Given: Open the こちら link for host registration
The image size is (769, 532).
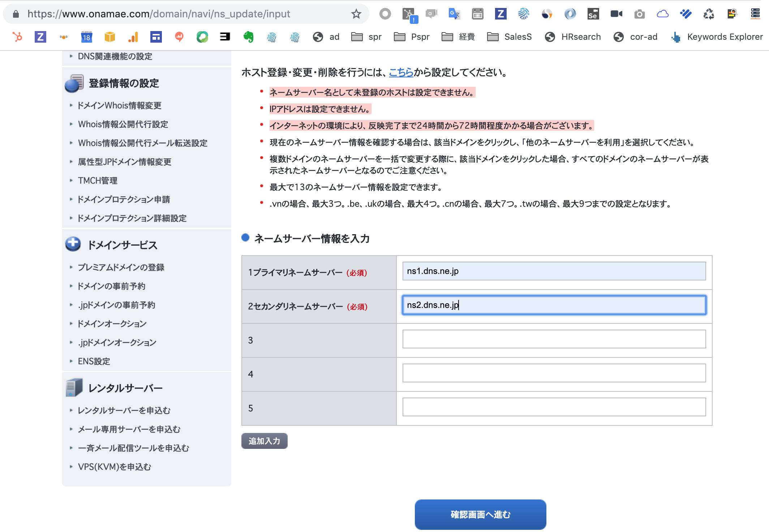Looking at the screenshot, I should [401, 72].
